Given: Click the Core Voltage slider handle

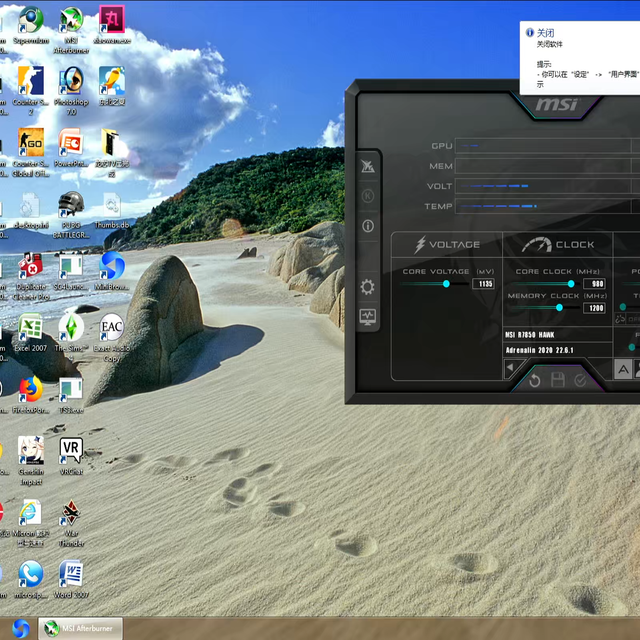Looking at the screenshot, I should pos(446,284).
